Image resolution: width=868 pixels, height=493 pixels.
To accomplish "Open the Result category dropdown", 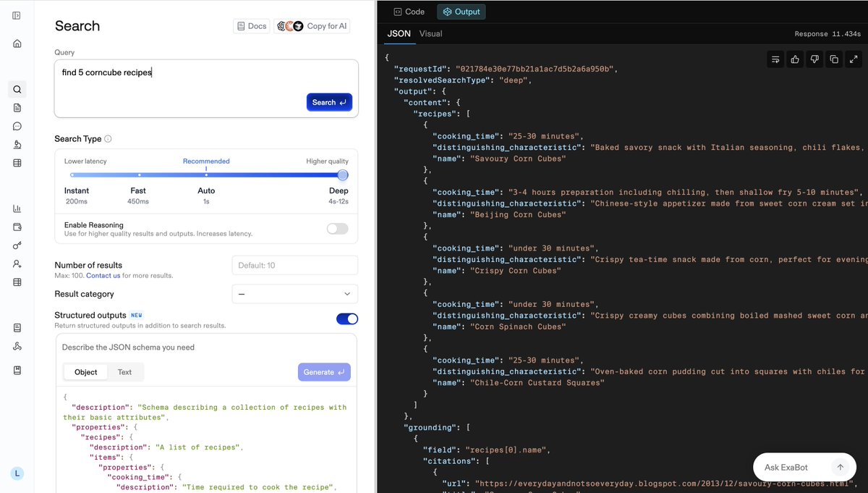I will 294,294.
